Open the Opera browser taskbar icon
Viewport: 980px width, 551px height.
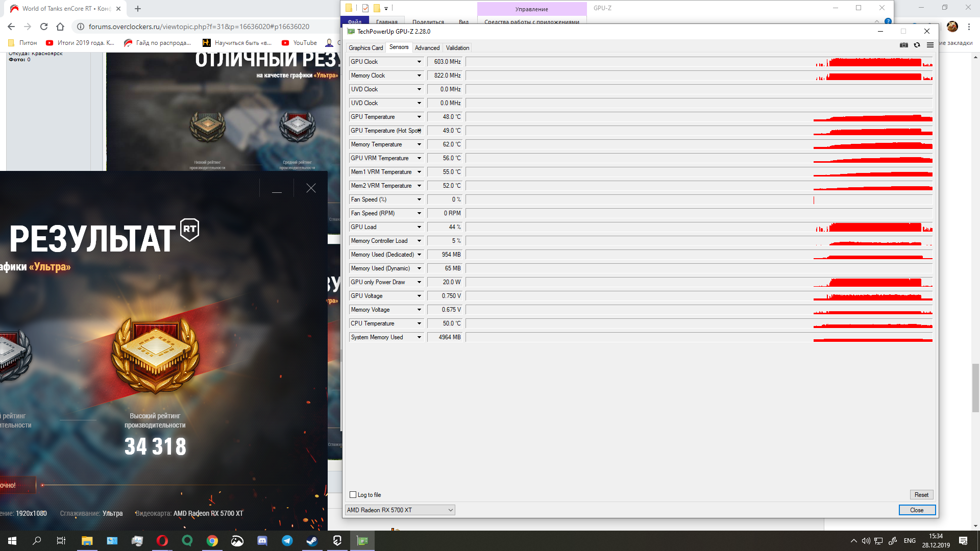[162, 541]
